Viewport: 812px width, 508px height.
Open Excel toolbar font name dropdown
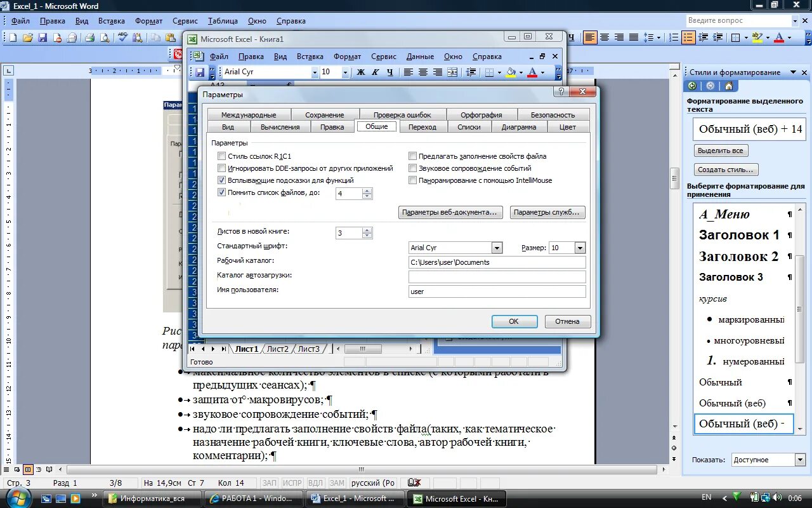click(315, 72)
